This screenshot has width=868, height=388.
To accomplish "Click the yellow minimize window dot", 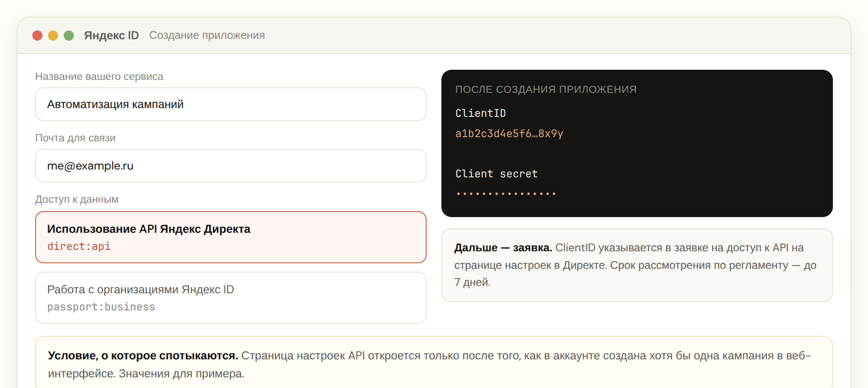I will [53, 36].
